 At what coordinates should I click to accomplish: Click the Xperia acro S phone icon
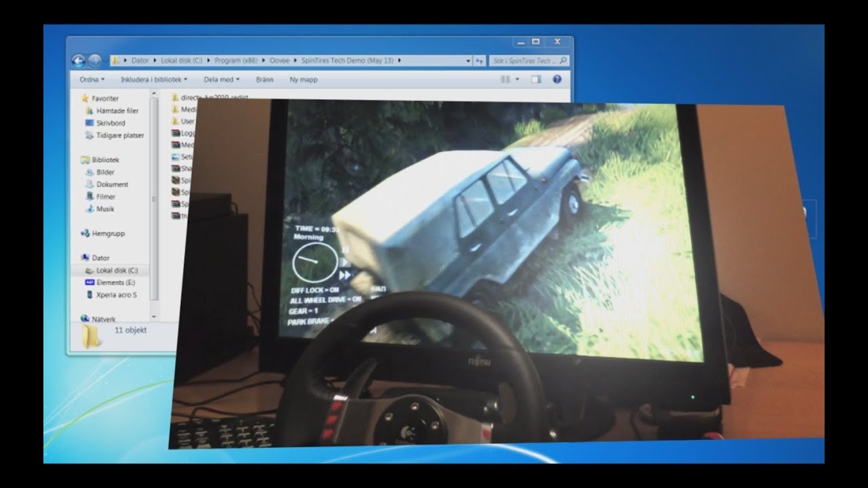[x=90, y=295]
